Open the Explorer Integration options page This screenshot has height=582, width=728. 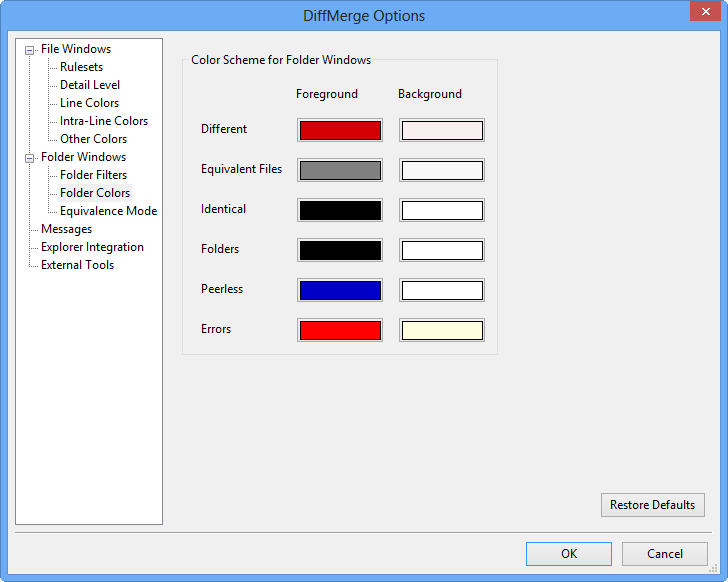click(x=92, y=247)
